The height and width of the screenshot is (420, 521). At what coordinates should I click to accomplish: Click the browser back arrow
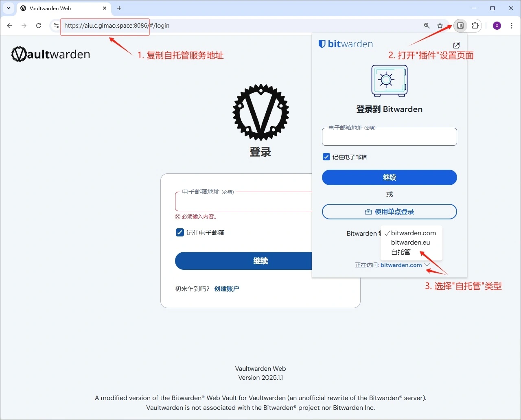click(9, 26)
